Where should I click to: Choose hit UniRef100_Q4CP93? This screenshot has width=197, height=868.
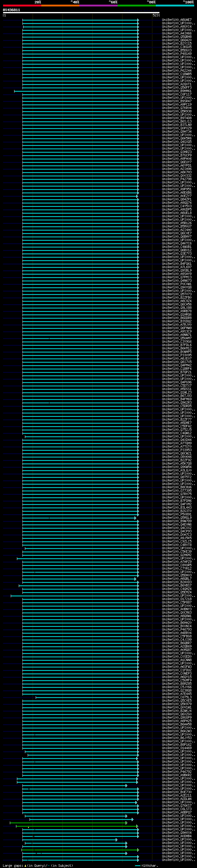coord(177,531)
